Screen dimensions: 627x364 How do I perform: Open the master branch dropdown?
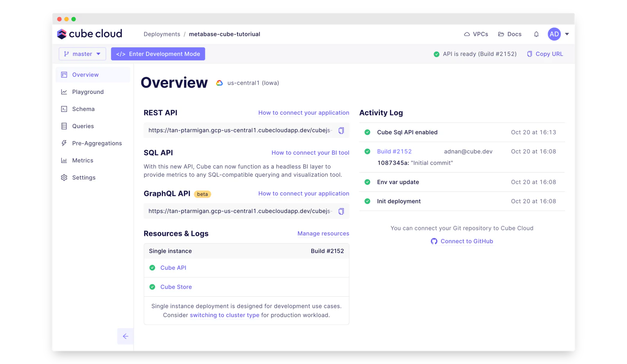click(82, 54)
